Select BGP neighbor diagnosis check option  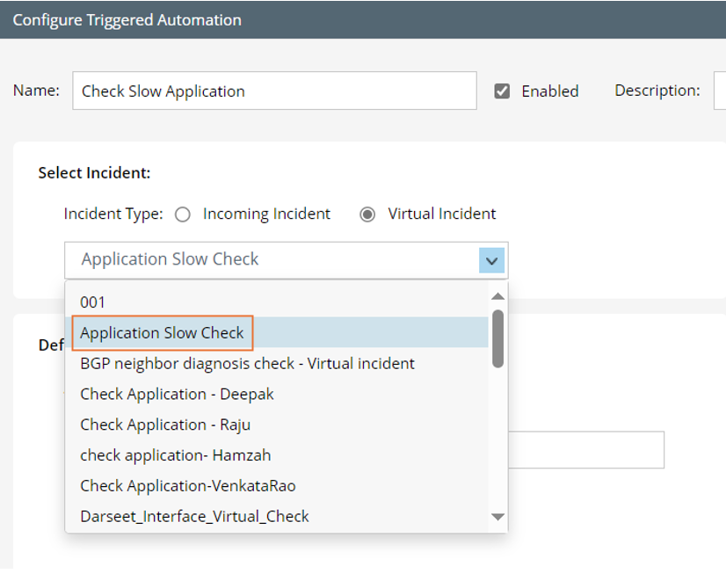(x=247, y=363)
